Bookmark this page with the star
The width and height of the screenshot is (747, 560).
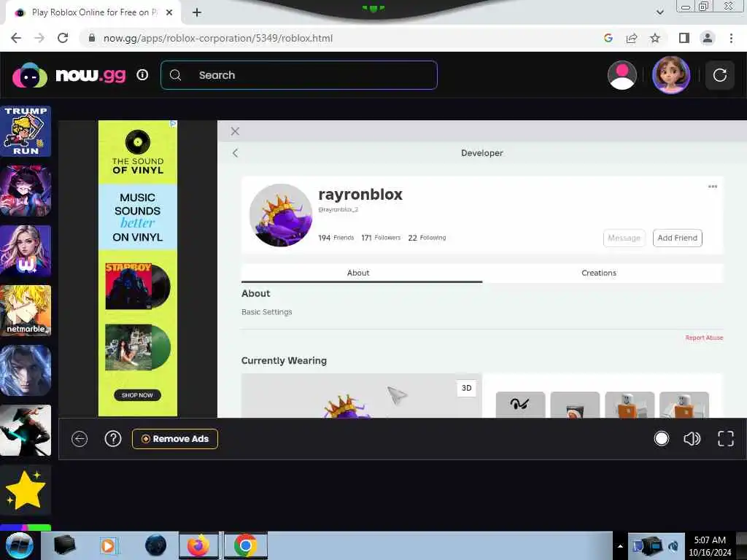click(x=655, y=38)
